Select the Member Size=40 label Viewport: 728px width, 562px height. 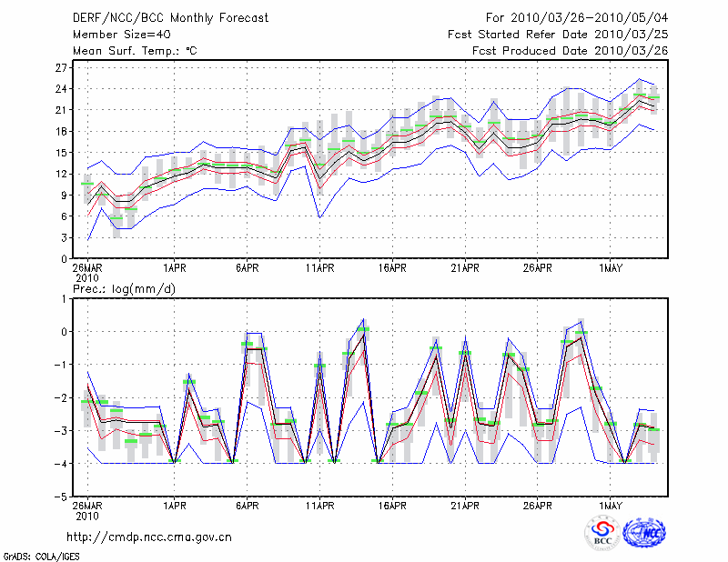tap(121, 35)
